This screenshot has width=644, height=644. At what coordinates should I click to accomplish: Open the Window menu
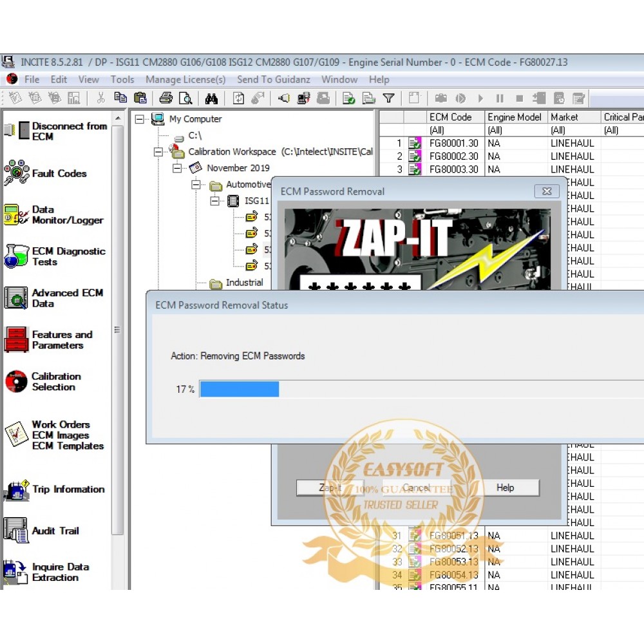tap(339, 79)
